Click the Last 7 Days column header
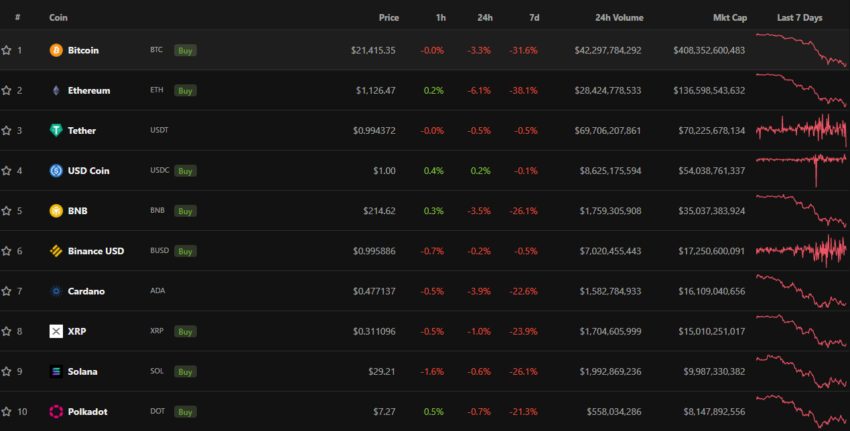The image size is (850, 431). click(800, 17)
